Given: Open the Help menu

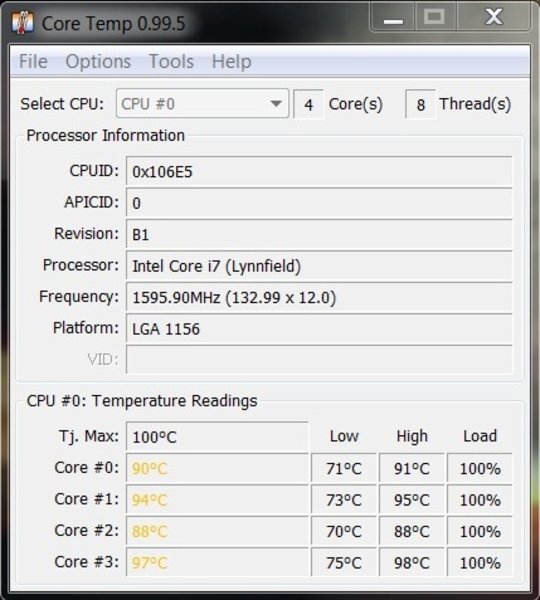Looking at the screenshot, I should coord(232,61).
